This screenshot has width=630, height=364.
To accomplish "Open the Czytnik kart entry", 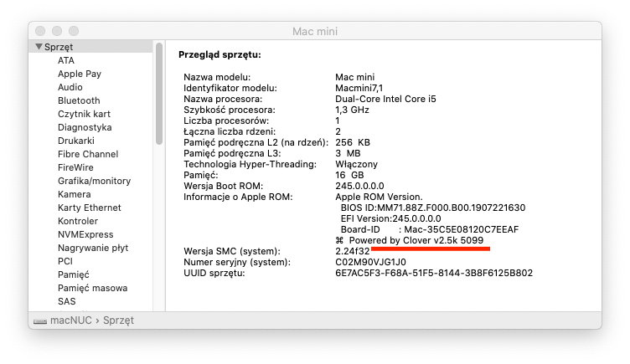I will click(84, 114).
